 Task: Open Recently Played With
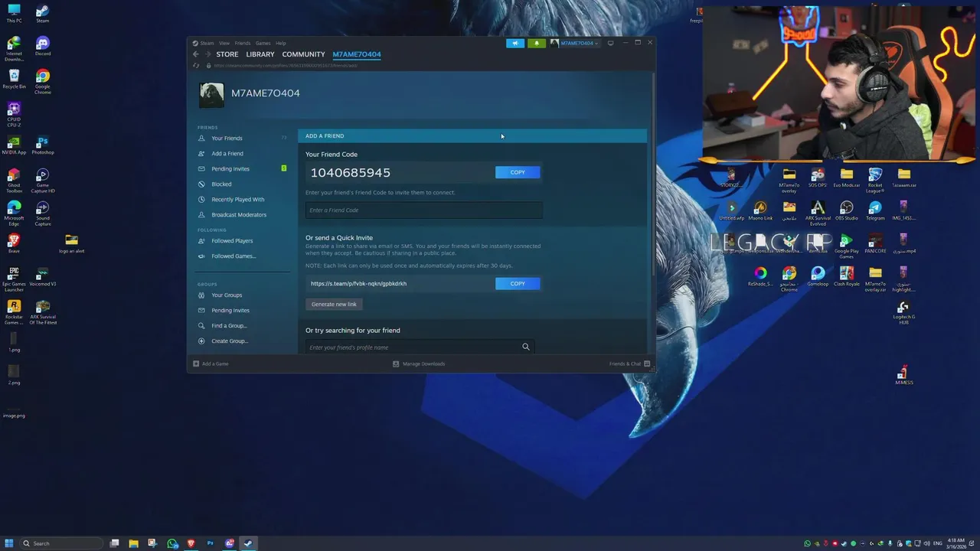(238, 200)
